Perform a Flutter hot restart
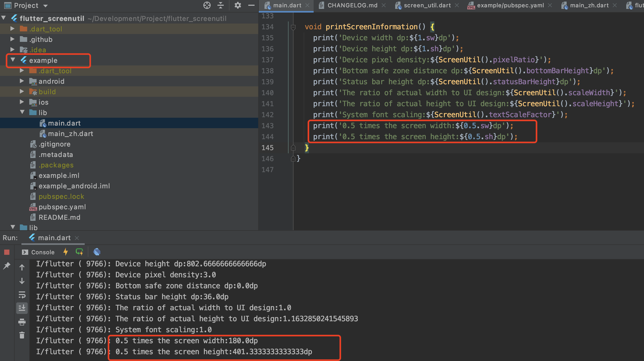Screen dimensions: 644x361 pos(79,252)
